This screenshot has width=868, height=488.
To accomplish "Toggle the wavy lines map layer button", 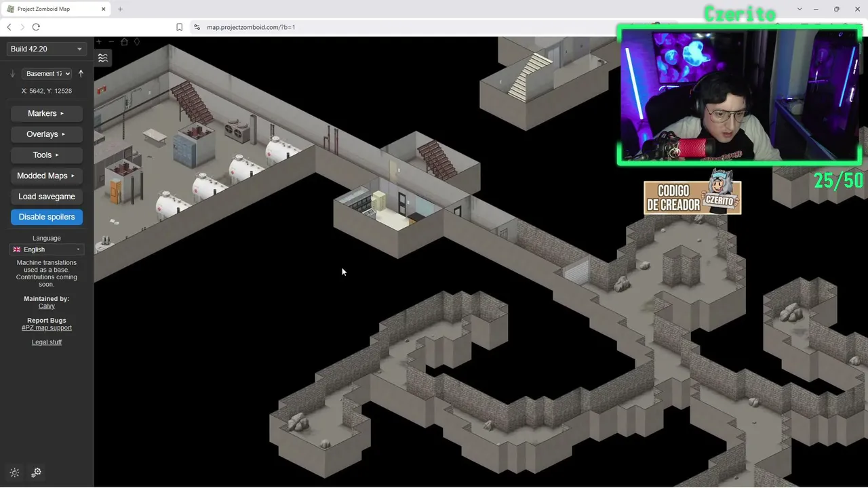I will [103, 58].
